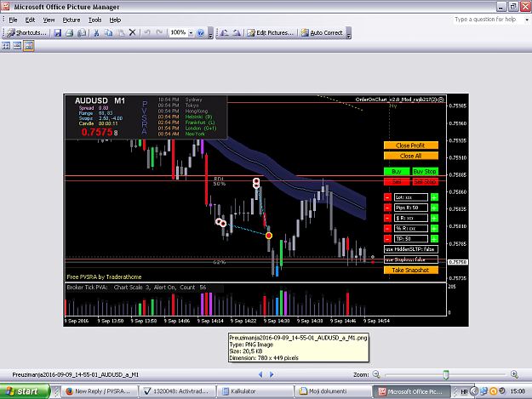The height and width of the screenshot is (399, 532).
Task: Click the Rotate Right icon
Action: tap(237, 32)
